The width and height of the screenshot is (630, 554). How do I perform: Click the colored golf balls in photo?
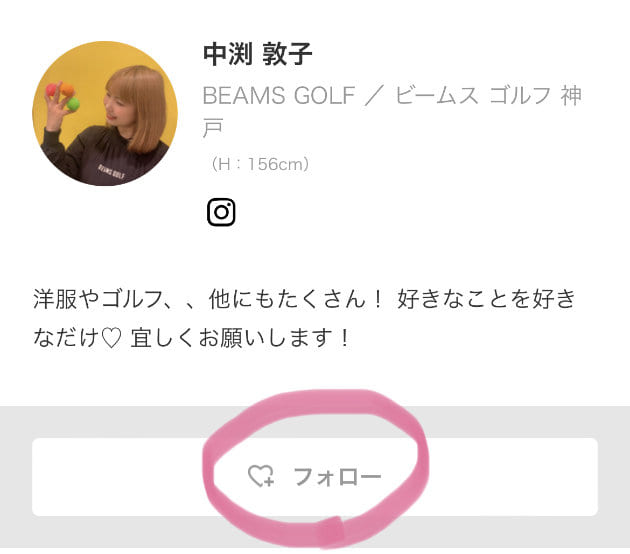pos(63,96)
